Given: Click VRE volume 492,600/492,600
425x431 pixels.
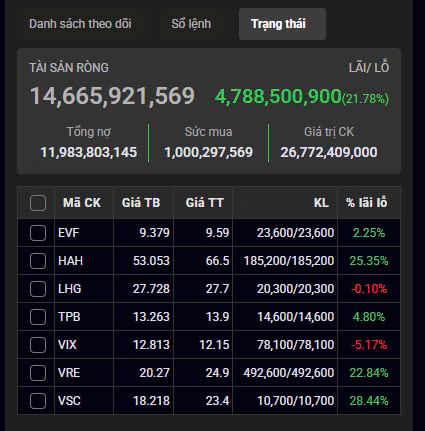Looking at the screenshot, I should (x=289, y=373).
